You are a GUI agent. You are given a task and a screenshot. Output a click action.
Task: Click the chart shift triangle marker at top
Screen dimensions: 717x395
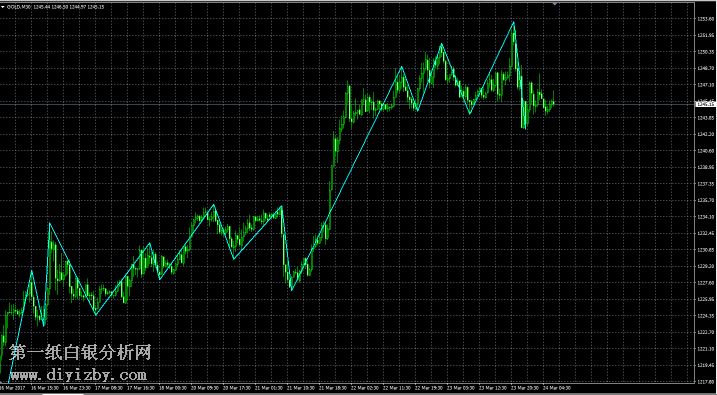click(555, 4)
